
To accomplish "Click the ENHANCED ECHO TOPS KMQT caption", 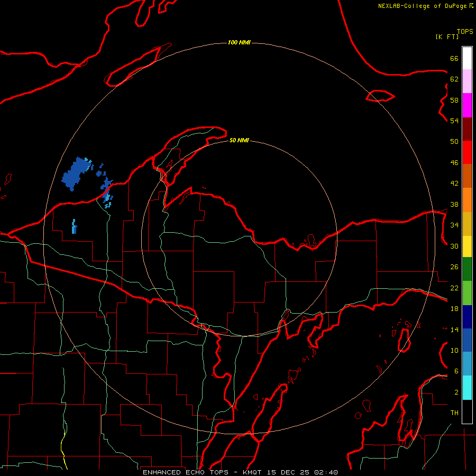I will click(240, 472).
